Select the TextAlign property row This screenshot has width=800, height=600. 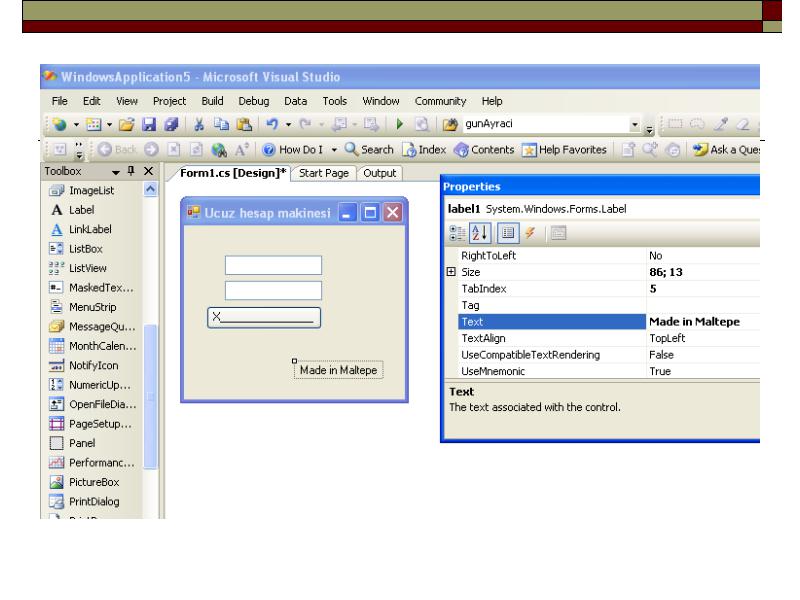pyautogui.click(x=603, y=338)
